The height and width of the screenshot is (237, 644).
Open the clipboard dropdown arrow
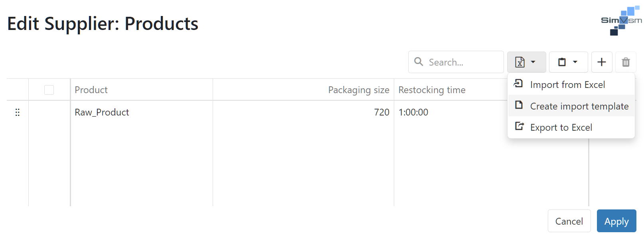575,62
